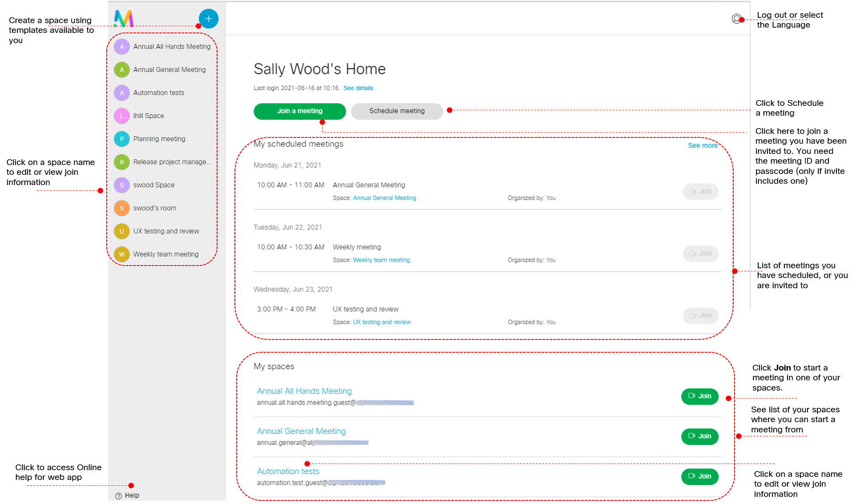Image resolution: width=856 pixels, height=504 pixels.
Task: Join the Annual General Meeting space
Action: click(x=699, y=436)
